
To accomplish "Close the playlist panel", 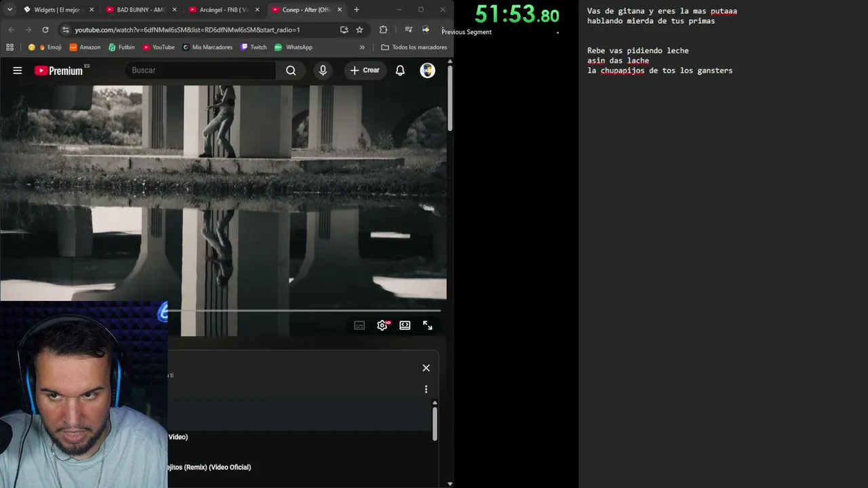I will tap(426, 368).
